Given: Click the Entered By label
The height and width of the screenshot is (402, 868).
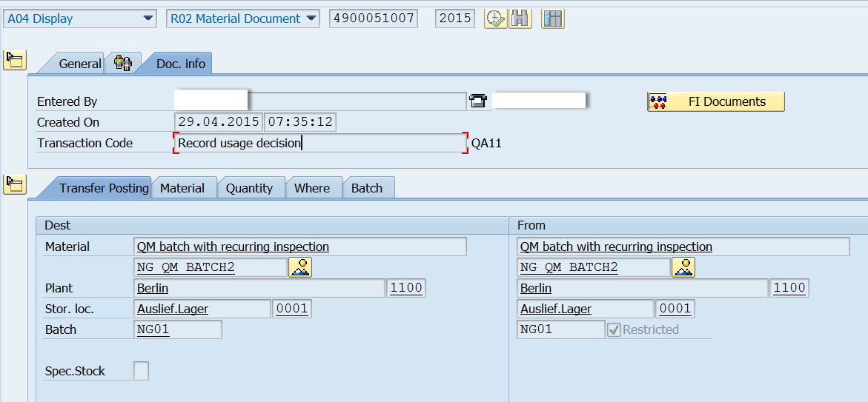Looking at the screenshot, I should 67,101.
